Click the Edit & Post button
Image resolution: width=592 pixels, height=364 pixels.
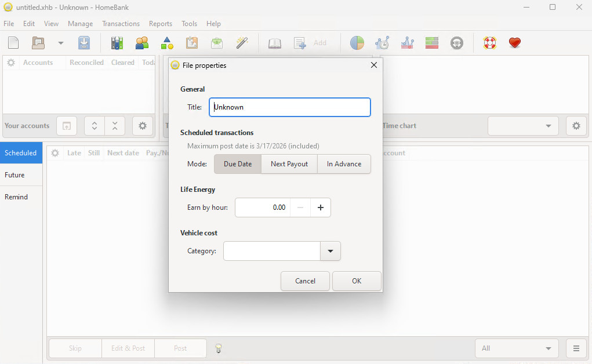tap(128, 348)
